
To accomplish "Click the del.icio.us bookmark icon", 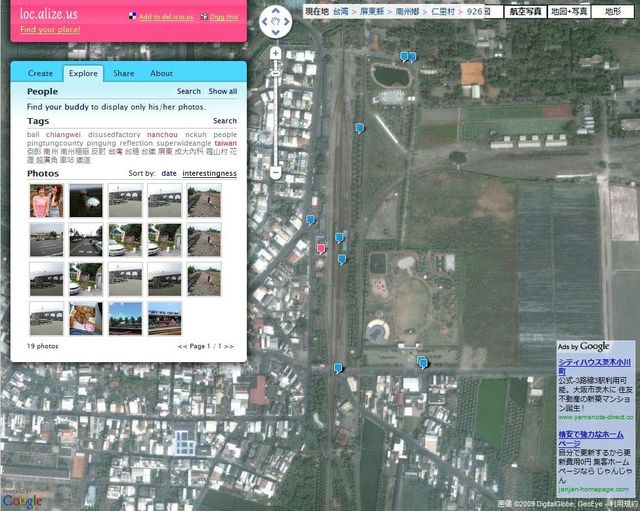I will click(x=134, y=17).
